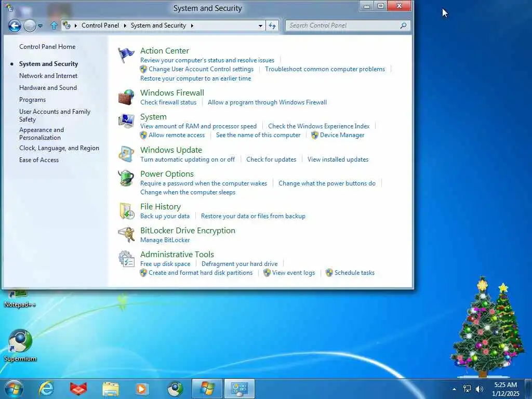Go back with the Back arrow button
Screen dimensions: 532x399
tap(15, 26)
